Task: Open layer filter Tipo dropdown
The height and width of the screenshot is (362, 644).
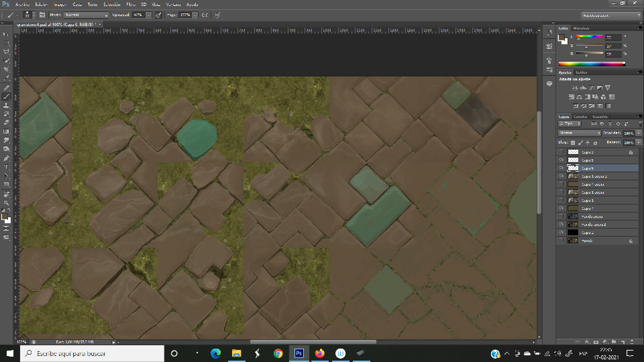Action: pyautogui.click(x=570, y=124)
